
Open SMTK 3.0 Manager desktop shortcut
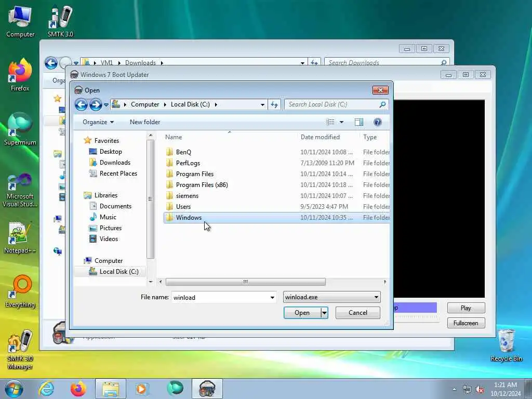[20, 350]
